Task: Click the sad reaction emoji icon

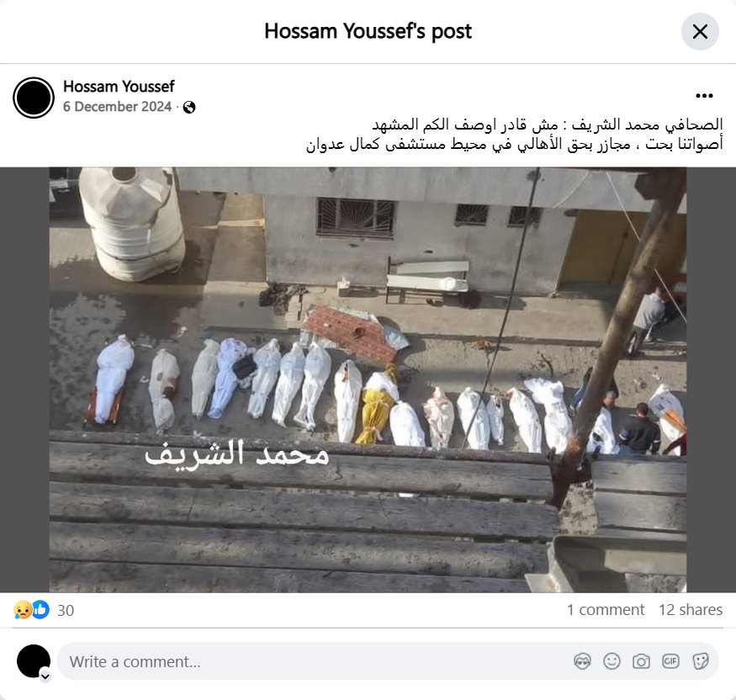Action: point(23,610)
